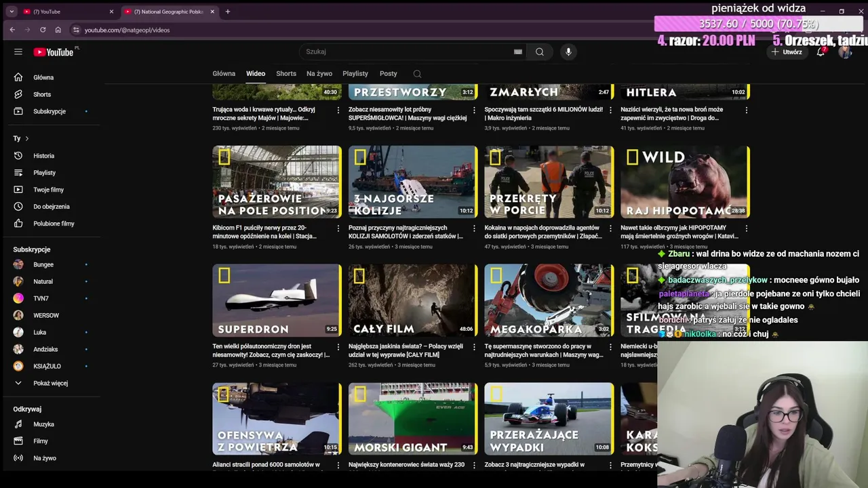The image size is (868, 488).
Task: Open options menu for the SUPERDRON video
Action: [x=338, y=346]
